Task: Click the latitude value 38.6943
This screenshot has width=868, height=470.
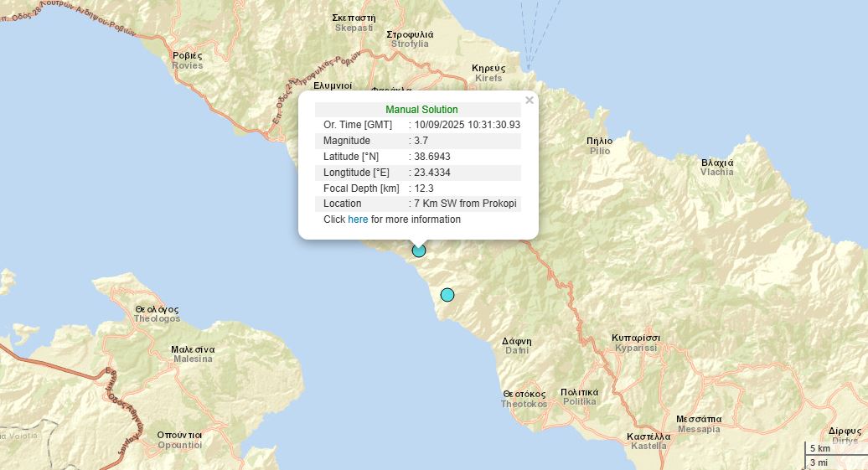Action: point(432,157)
